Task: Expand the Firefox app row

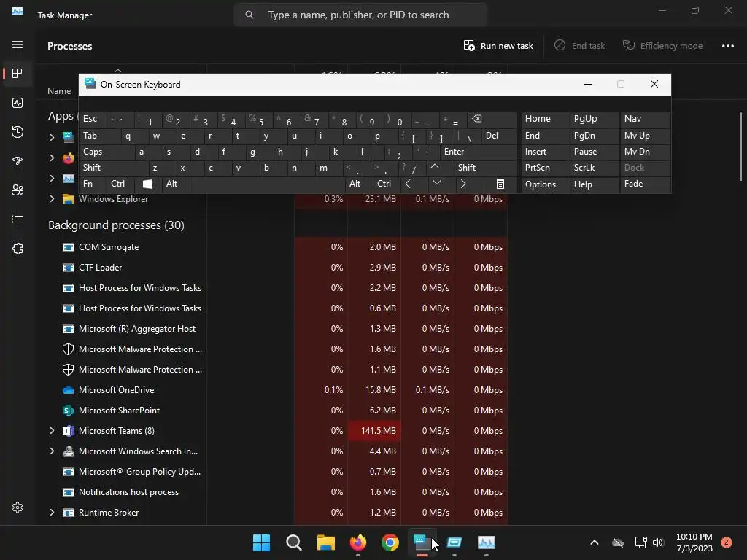Action: coord(52,157)
